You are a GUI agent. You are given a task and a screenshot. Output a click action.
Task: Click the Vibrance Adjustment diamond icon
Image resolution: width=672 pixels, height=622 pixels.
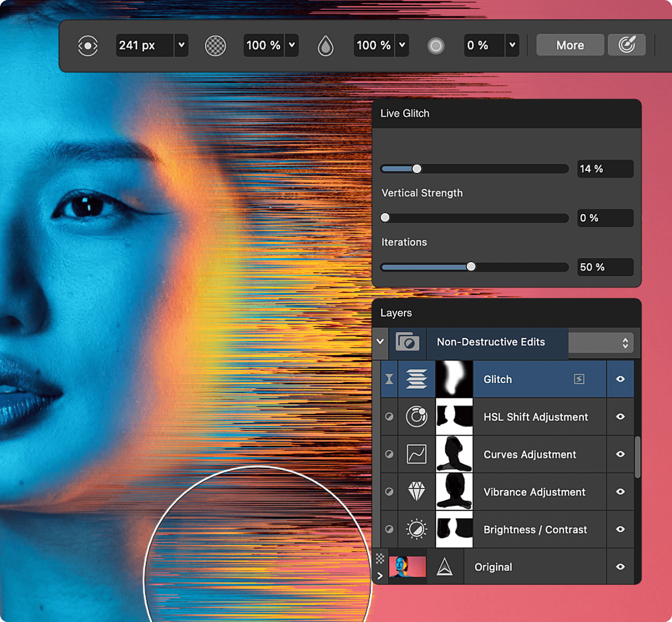[416, 491]
